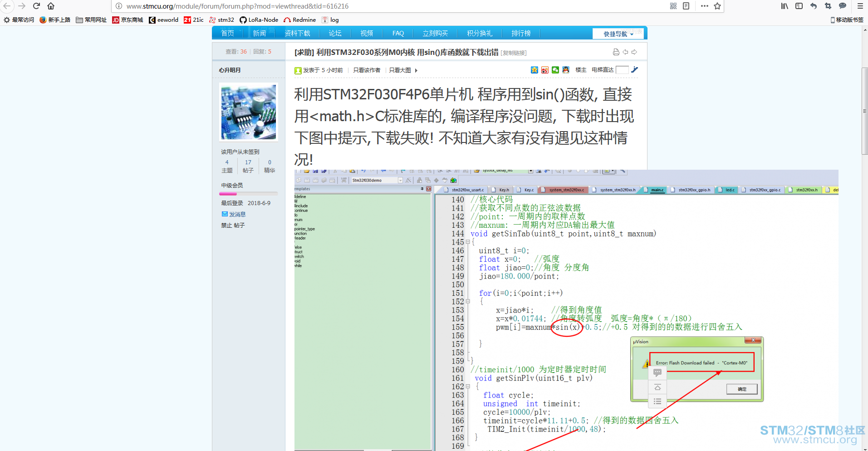Screen dimensions: 868x451
Task: Show the browser sidebar
Action: 799,6
